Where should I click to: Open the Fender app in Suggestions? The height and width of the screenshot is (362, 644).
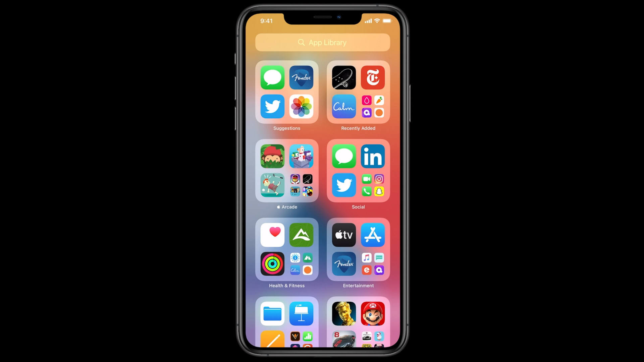301,77
